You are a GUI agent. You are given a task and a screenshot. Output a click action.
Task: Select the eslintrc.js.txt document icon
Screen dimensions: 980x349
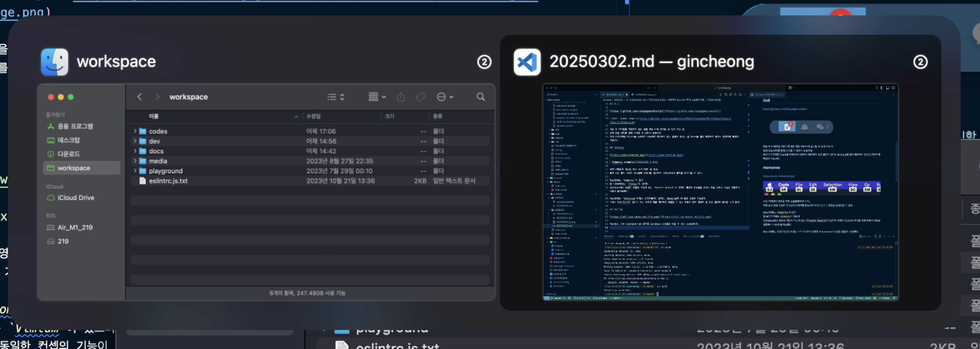pos(143,181)
